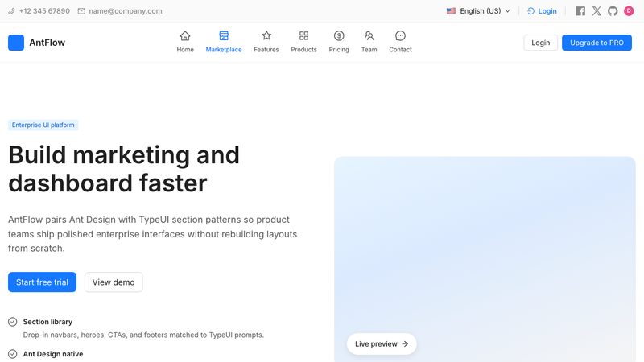The image size is (644, 362).
Task: Click the US flag icon
Action: [451, 11]
